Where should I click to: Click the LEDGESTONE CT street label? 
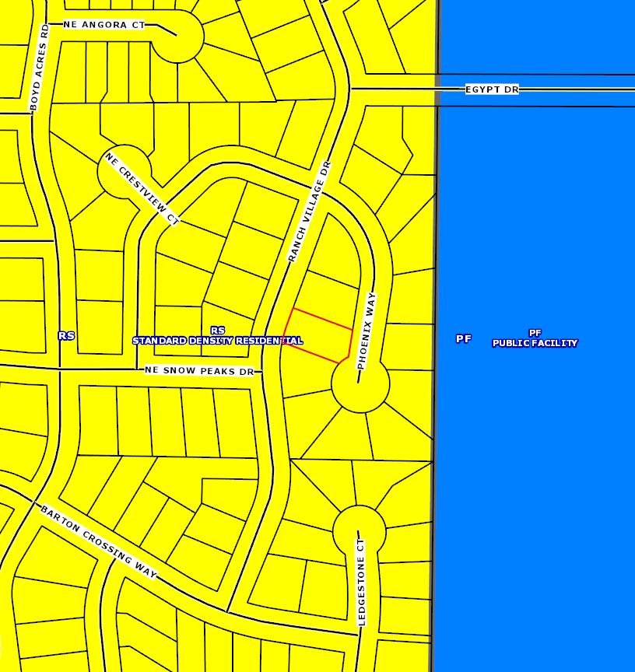361,582
